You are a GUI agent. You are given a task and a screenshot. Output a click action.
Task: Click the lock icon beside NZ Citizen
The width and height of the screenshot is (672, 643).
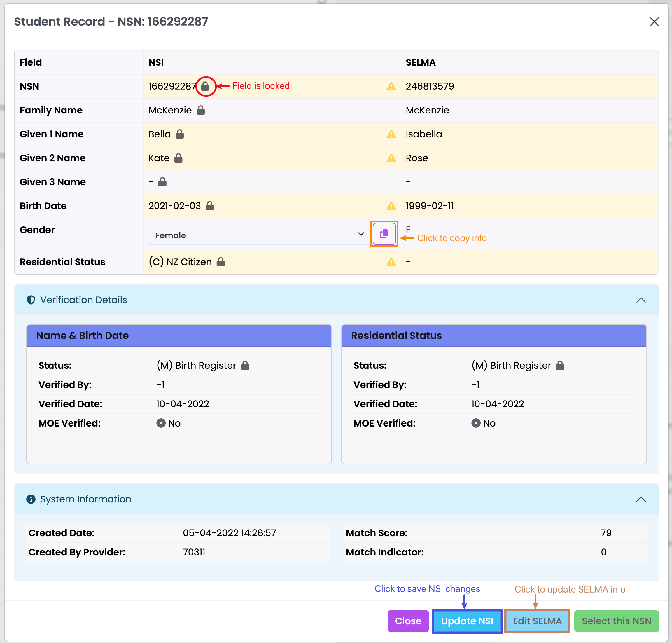tap(221, 262)
